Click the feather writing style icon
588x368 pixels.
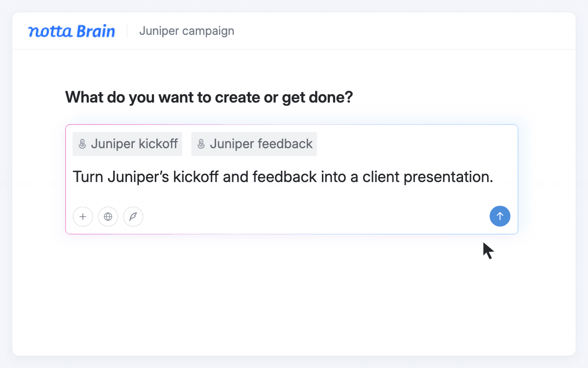point(133,216)
